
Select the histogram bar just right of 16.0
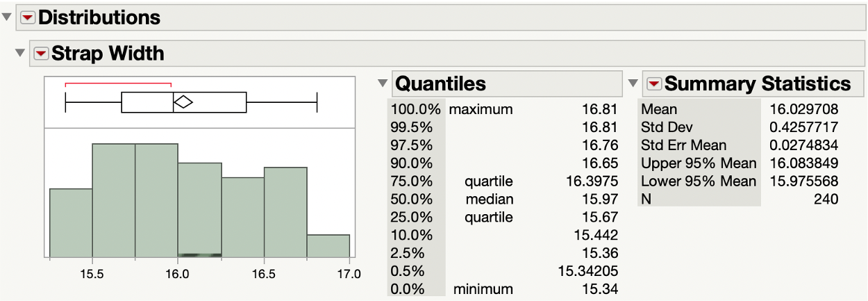click(199, 209)
